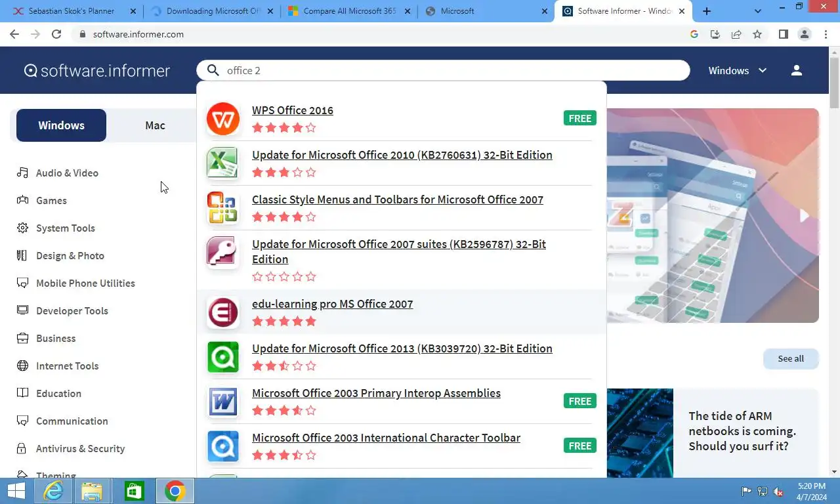
Task: Click the Classic Style Menus colorful icon
Action: pos(223,208)
